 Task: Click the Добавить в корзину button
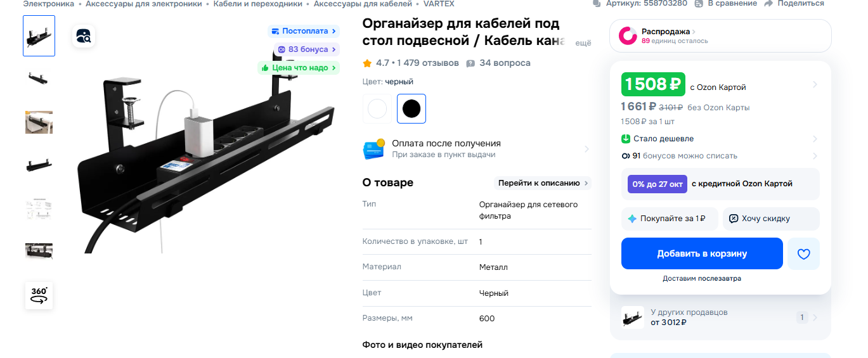tap(702, 253)
